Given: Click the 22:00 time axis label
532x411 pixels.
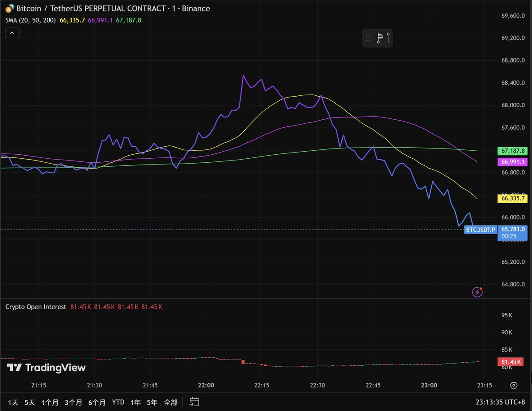Looking at the screenshot, I should (206, 385).
